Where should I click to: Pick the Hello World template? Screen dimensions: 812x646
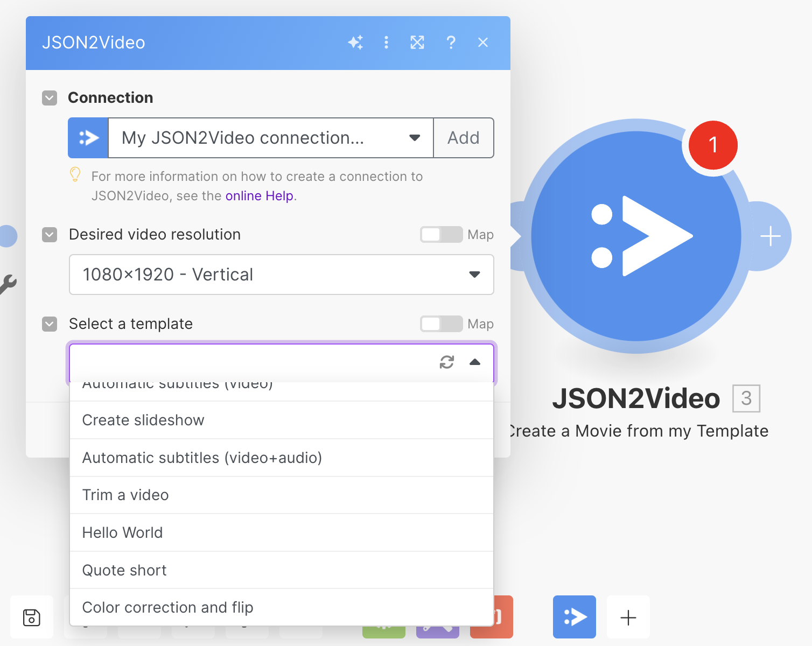tap(282, 533)
